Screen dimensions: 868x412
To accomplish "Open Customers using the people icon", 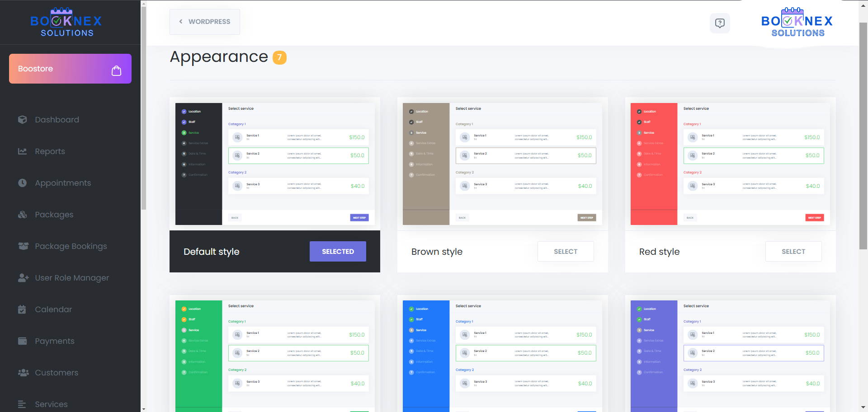I will 23,372.
